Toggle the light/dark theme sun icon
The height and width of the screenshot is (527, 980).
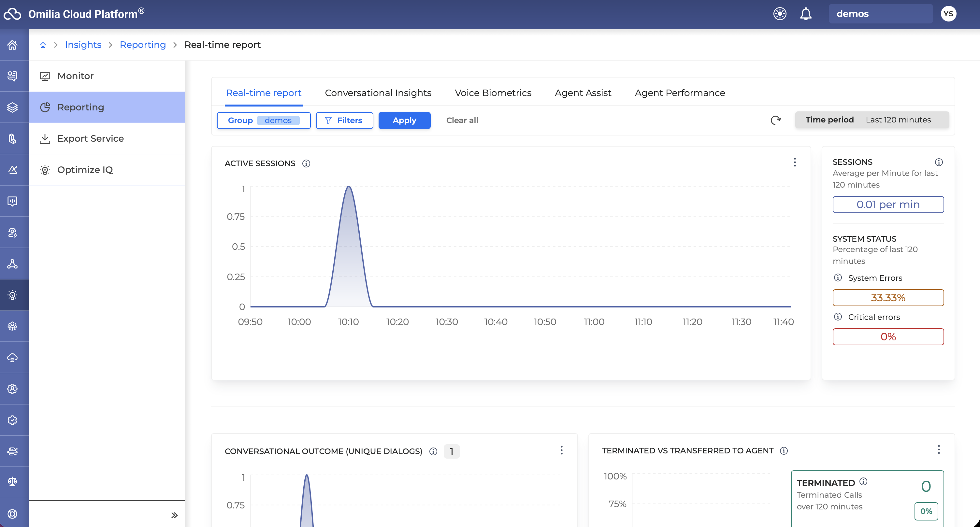tap(780, 14)
